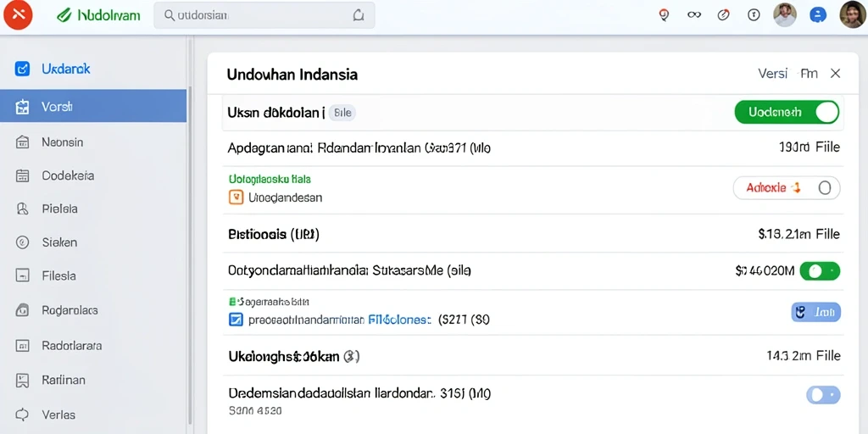Toggle the green Uodeneih switch

[787, 113]
